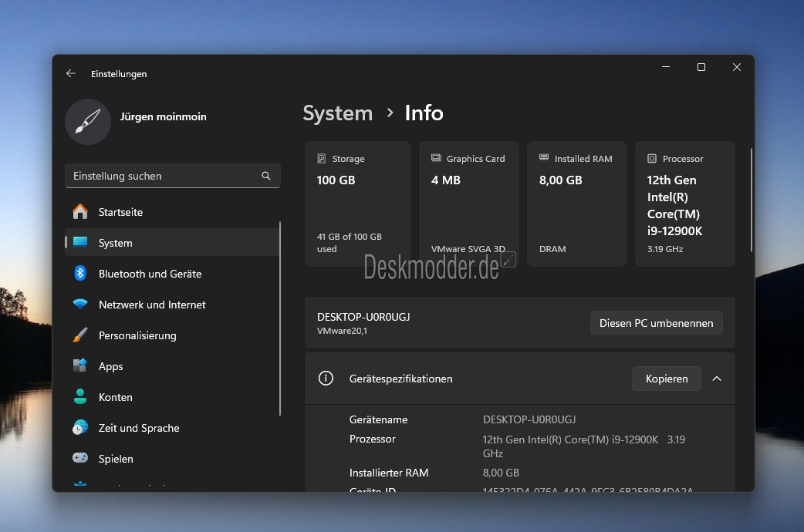The image size is (804, 532).
Task: Click System in the breadcrumb
Action: click(x=337, y=113)
